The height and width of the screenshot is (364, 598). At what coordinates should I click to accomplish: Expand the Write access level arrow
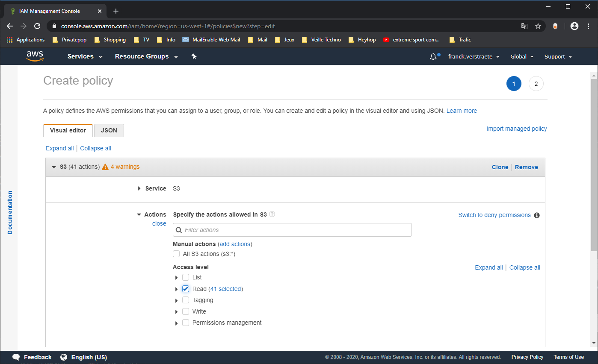(x=176, y=312)
